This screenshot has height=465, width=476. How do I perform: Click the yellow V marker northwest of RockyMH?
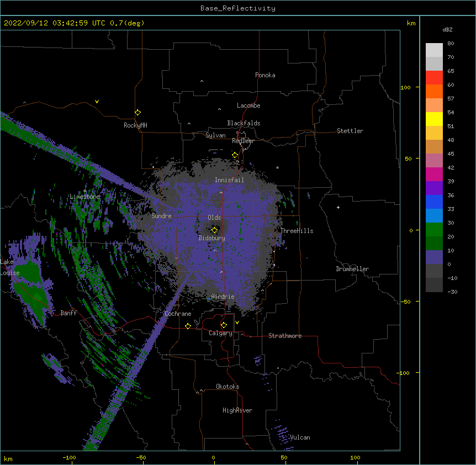[97, 102]
